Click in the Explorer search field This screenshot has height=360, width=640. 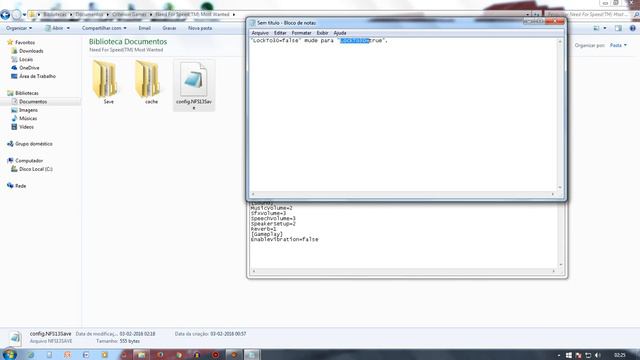(x=589, y=15)
